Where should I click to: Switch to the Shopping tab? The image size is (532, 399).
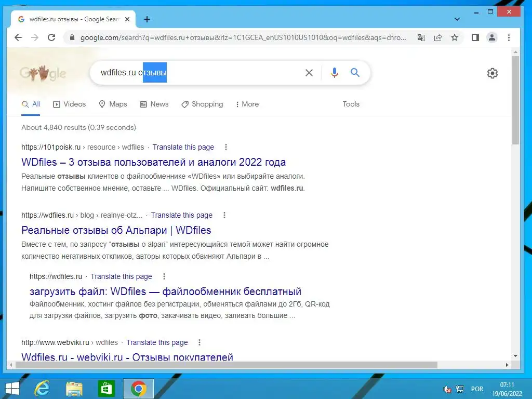(202, 104)
